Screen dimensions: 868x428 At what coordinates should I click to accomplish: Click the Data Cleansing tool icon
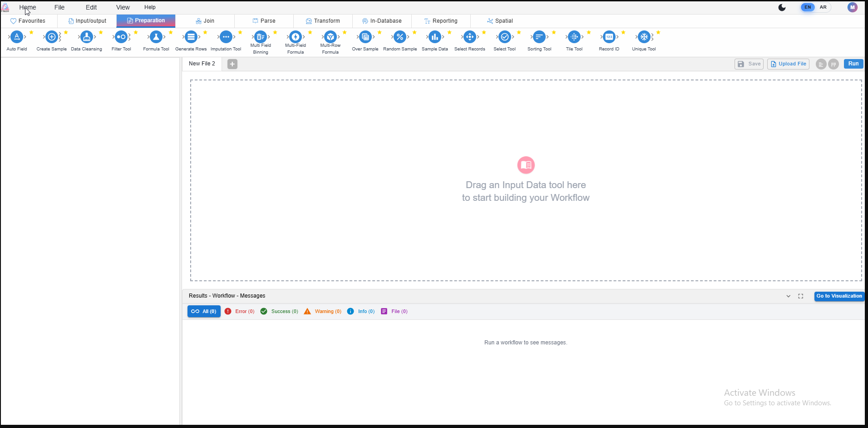click(x=86, y=37)
